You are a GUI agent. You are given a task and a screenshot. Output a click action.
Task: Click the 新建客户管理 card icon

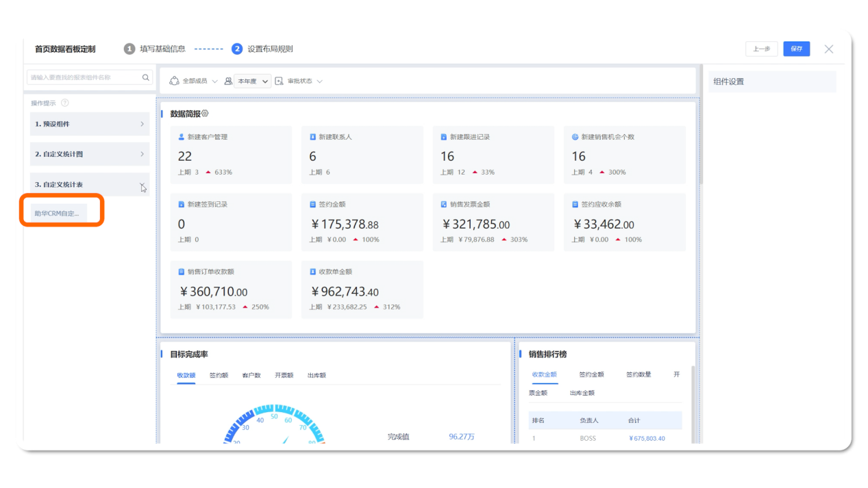[x=182, y=137]
